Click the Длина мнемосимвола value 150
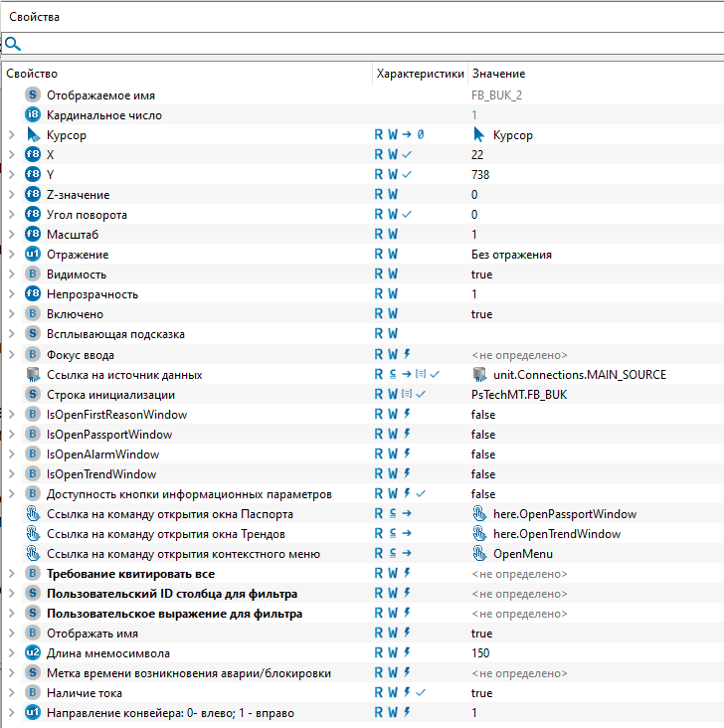 point(481,653)
